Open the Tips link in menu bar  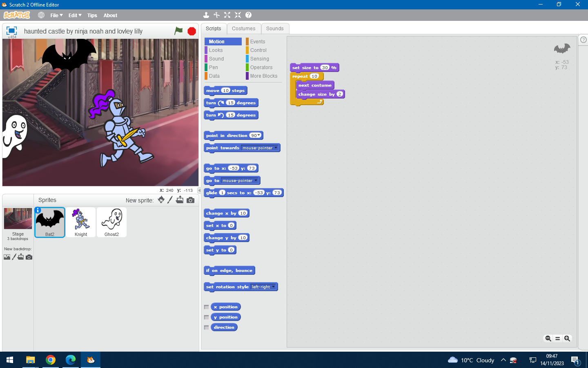[92, 16]
